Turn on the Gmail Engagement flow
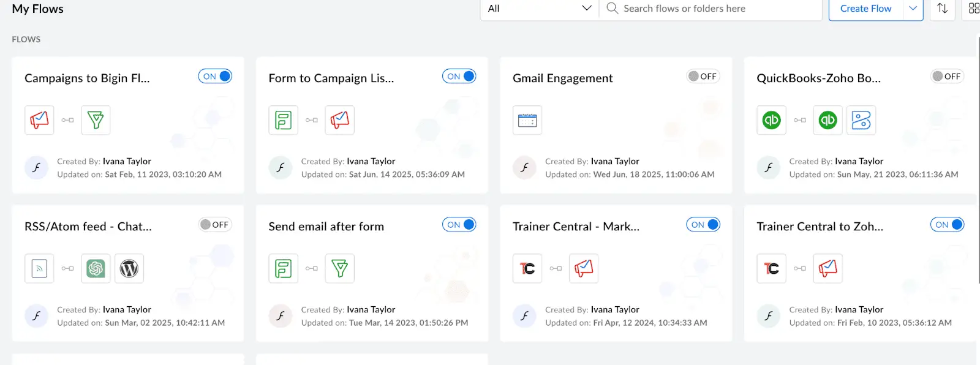The height and width of the screenshot is (365, 980). tap(703, 77)
